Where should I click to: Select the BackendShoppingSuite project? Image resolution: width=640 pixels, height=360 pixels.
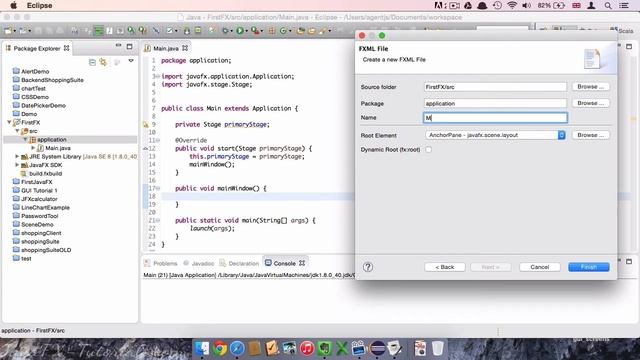point(52,80)
